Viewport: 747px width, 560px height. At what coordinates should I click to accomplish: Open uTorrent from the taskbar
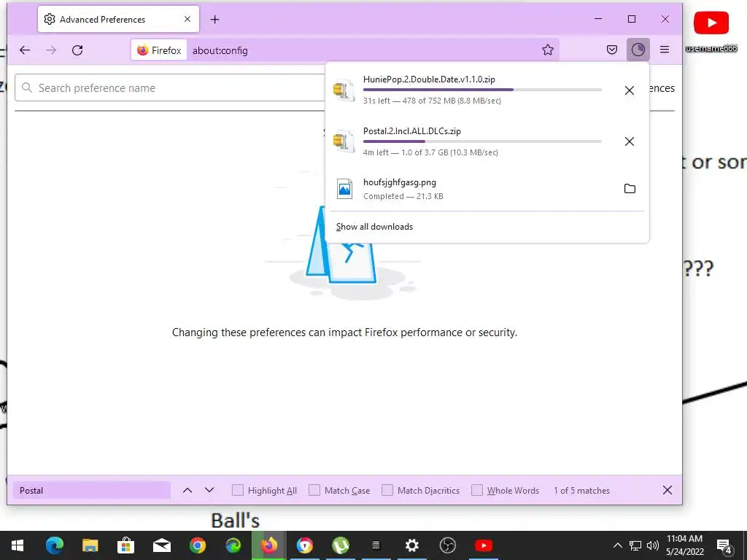tap(340, 545)
